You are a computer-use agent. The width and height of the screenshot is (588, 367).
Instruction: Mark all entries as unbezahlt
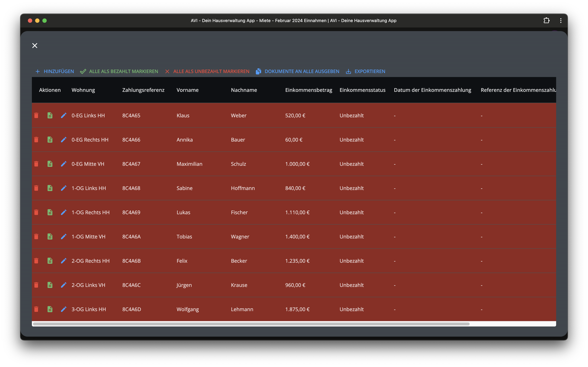pyautogui.click(x=207, y=71)
